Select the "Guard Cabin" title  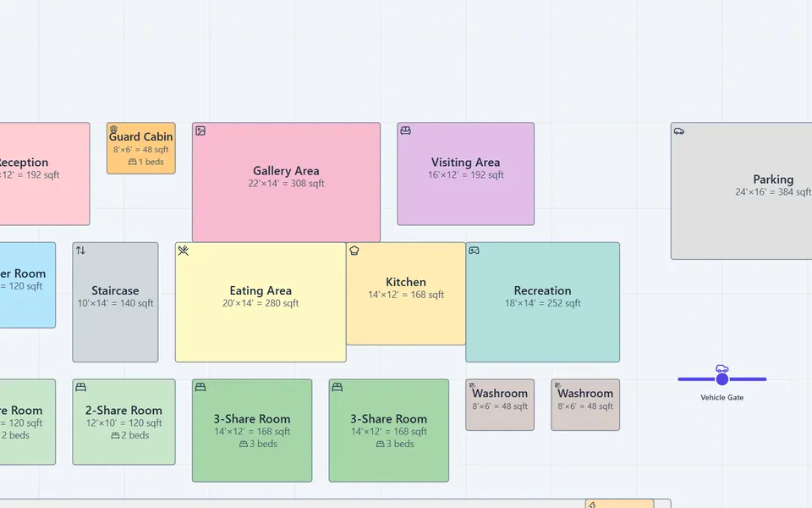(141, 137)
